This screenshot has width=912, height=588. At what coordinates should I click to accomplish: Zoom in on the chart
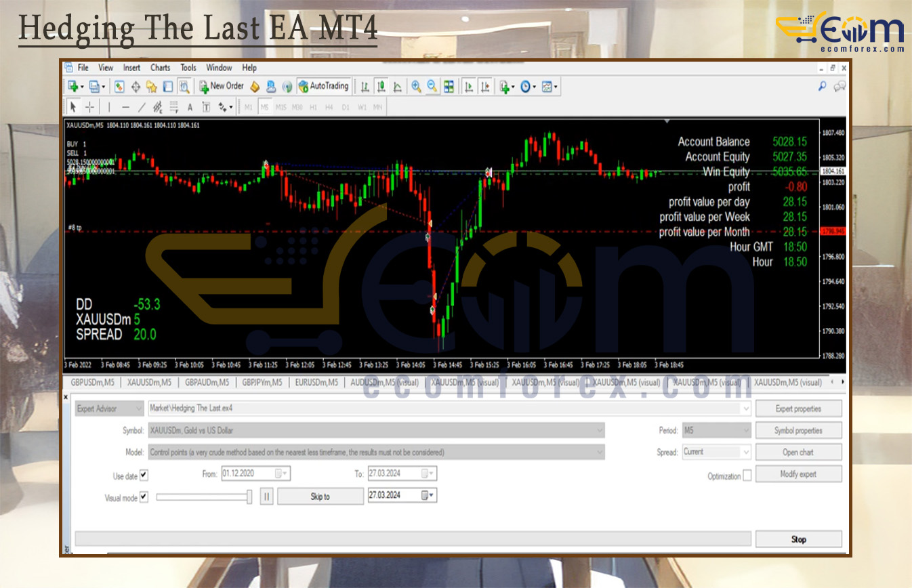(x=416, y=86)
